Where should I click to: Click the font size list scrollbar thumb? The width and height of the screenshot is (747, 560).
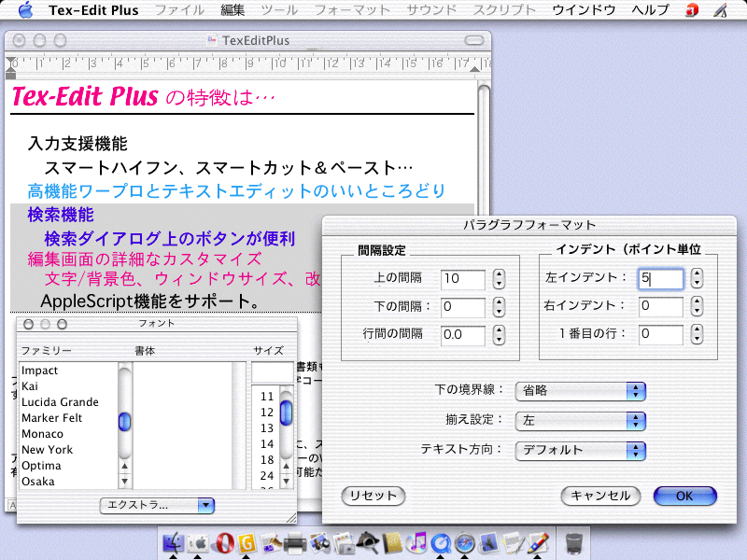[x=286, y=413]
